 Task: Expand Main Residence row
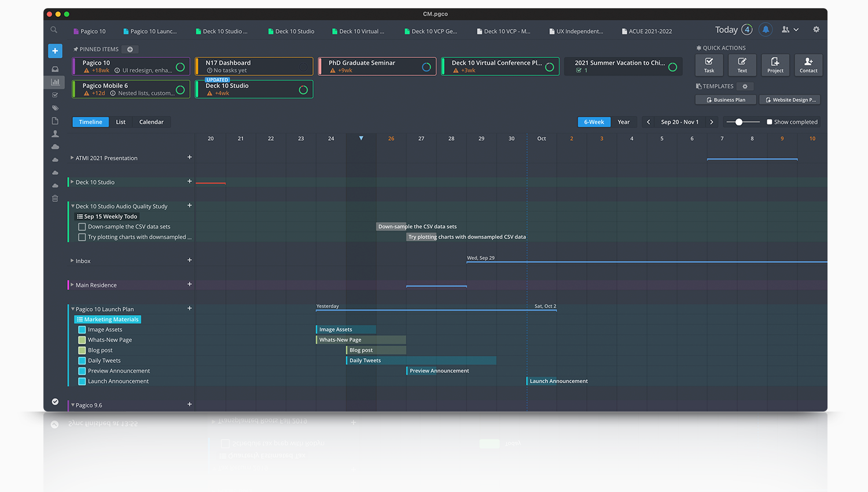72,285
